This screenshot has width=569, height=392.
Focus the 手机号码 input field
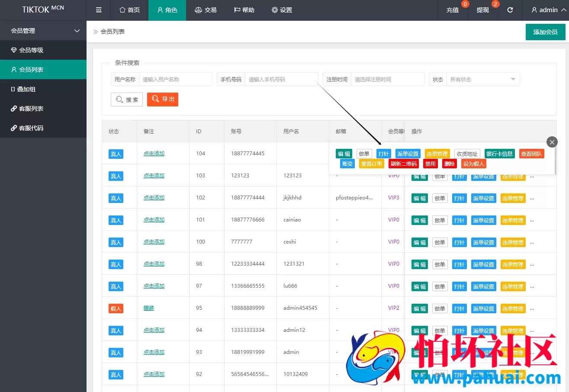tap(281, 80)
